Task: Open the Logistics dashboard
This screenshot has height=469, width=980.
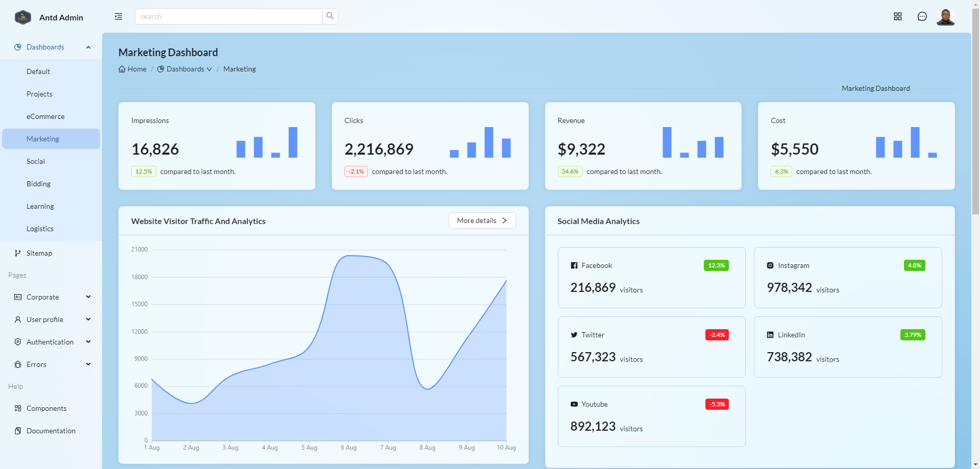Action: (x=51, y=229)
